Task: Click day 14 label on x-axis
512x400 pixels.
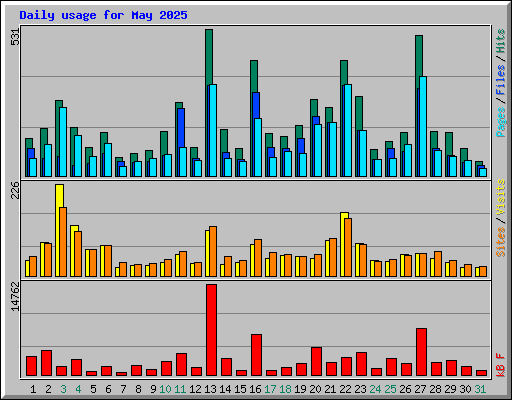Action: tap(225, 389)
